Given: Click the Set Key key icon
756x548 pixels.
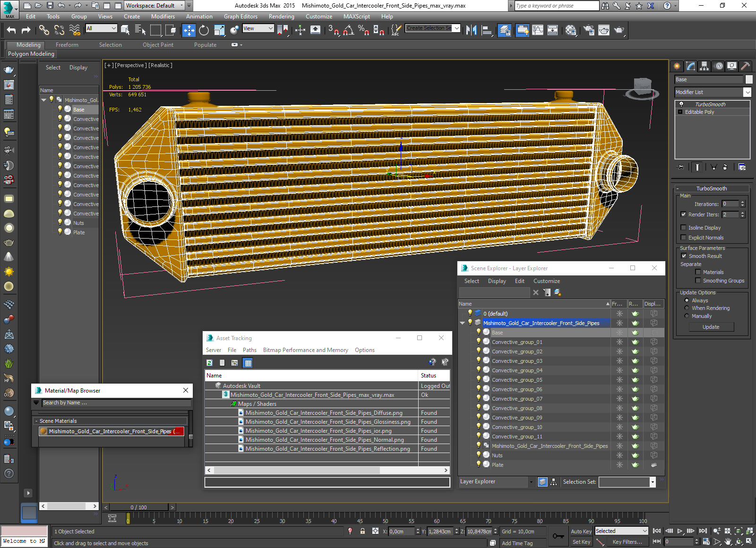Looking at the screenshot, I should [x=558, y=536].
